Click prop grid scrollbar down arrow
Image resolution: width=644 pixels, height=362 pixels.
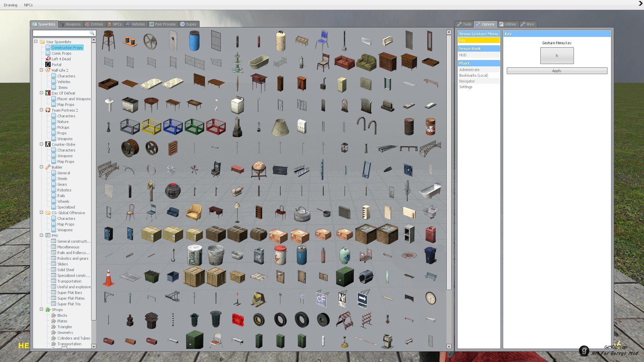tap(449, 347)
